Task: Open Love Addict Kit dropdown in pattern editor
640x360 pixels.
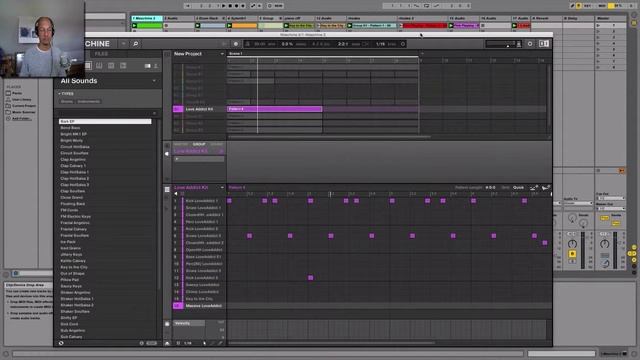Action: point(222,188)
